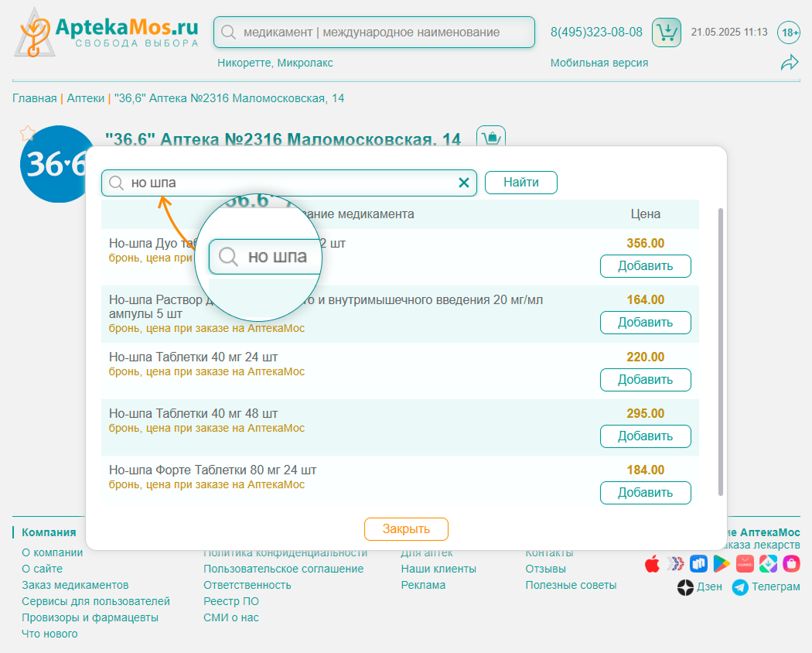The height and width of the screenshot is (653, 812).
Task: Close the medicine search popup via Закрыть
Action: click(406, 529)
